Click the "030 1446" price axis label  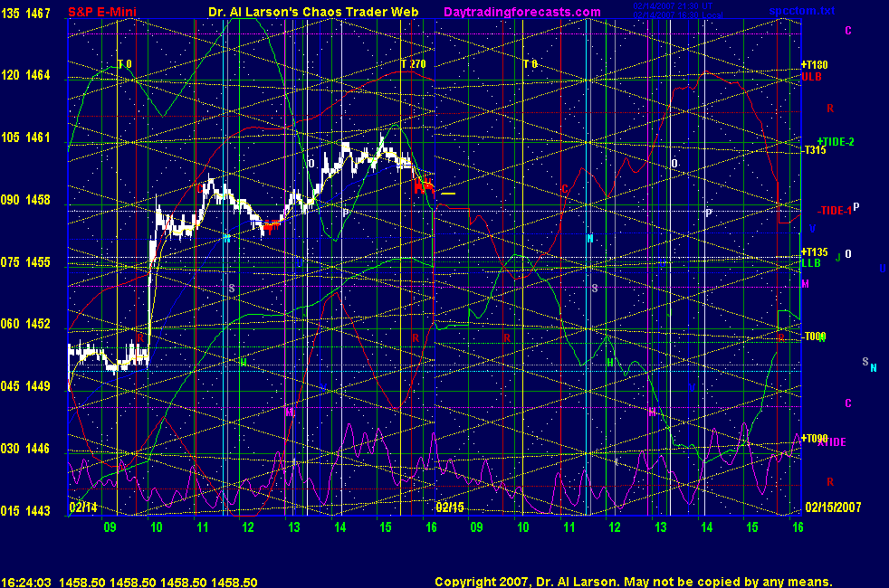pyautogui.click(x=25, y=449)
